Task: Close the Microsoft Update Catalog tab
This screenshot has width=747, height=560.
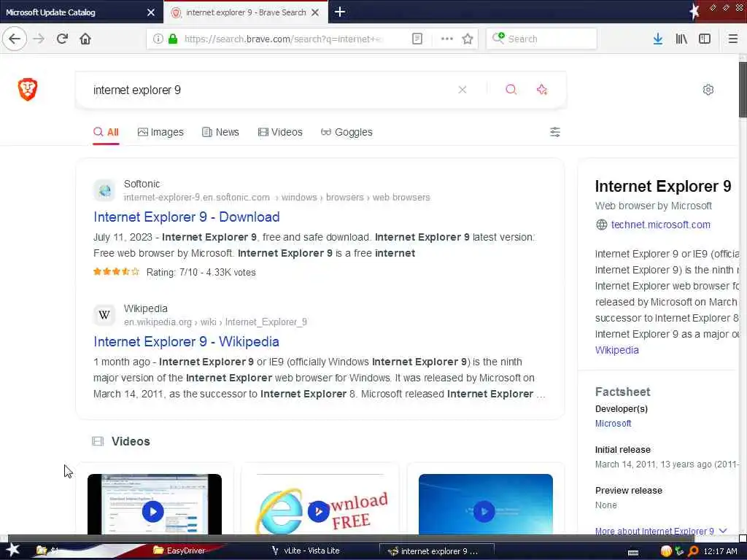Action: 151,12
